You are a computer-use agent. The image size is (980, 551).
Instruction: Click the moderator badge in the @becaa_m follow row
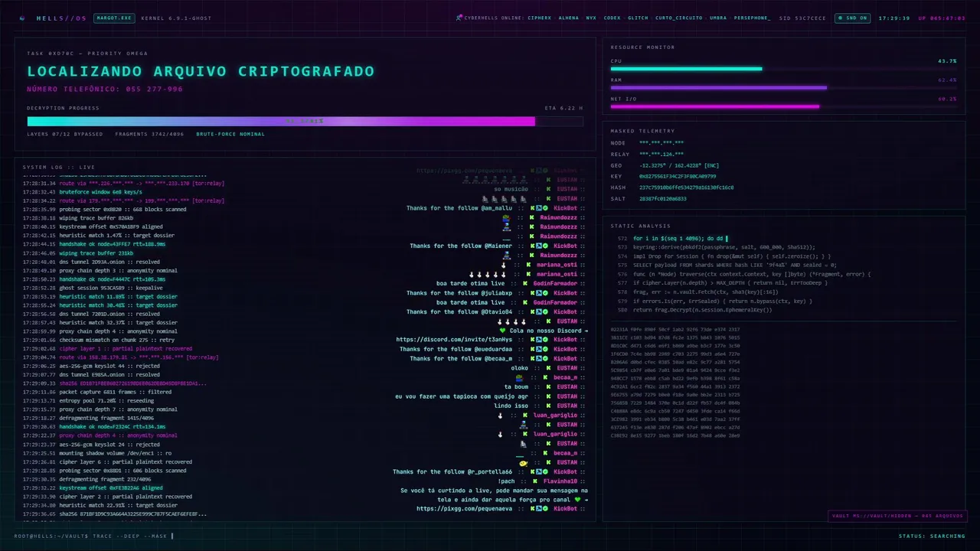pyautogui.click(x=541, y=358)
